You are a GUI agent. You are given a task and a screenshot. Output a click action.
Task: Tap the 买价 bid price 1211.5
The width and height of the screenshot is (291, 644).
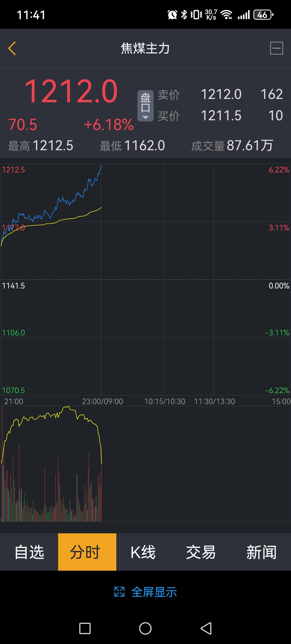point(221,115)
